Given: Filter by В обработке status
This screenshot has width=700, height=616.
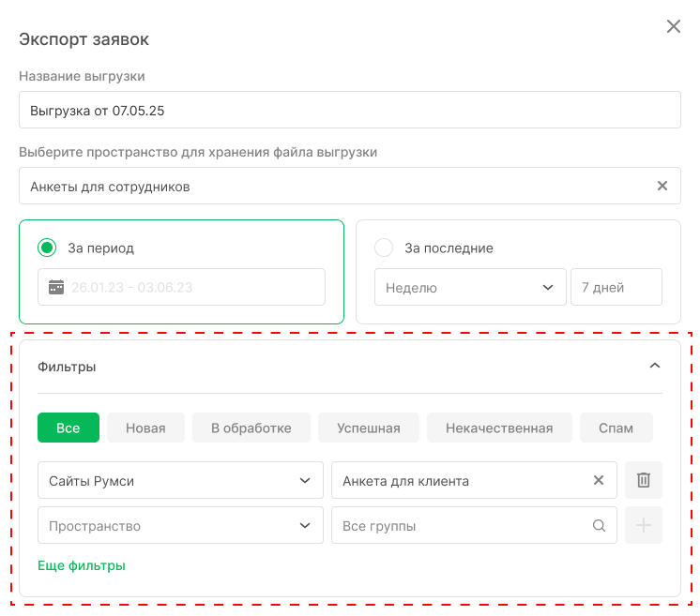Looking at the screenshot, I should click(x=251, y=428).
